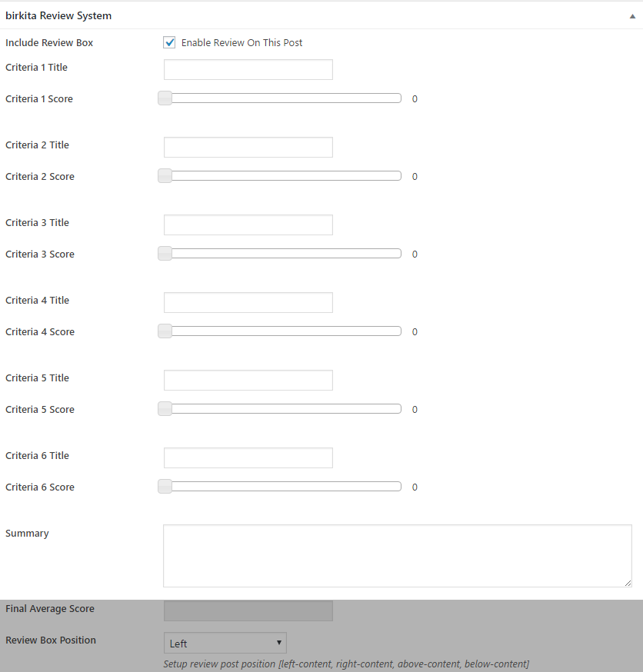
Task: Click the Summary textarea resize handle
Action: pos(628,584)
